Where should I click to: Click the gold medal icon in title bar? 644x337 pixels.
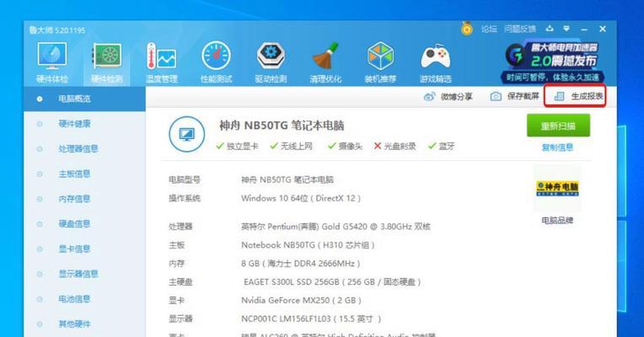coord(467,29)
